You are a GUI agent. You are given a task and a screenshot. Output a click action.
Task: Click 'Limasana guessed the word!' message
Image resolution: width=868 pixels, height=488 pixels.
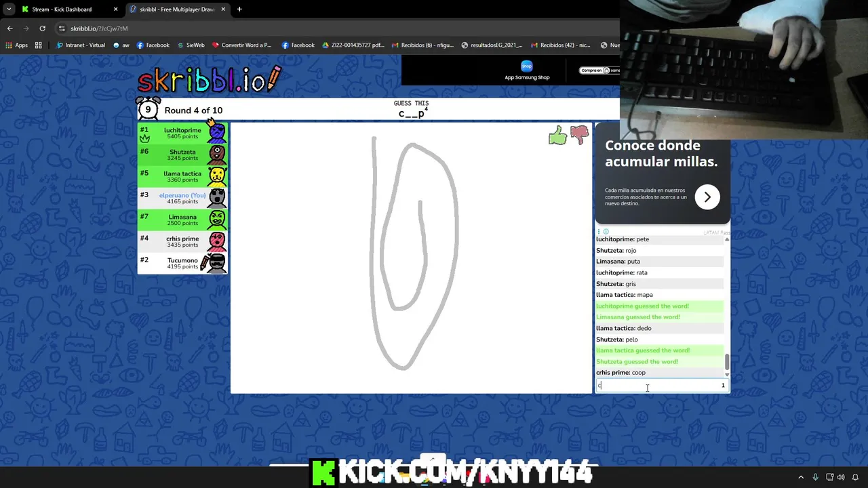point(638,317)
